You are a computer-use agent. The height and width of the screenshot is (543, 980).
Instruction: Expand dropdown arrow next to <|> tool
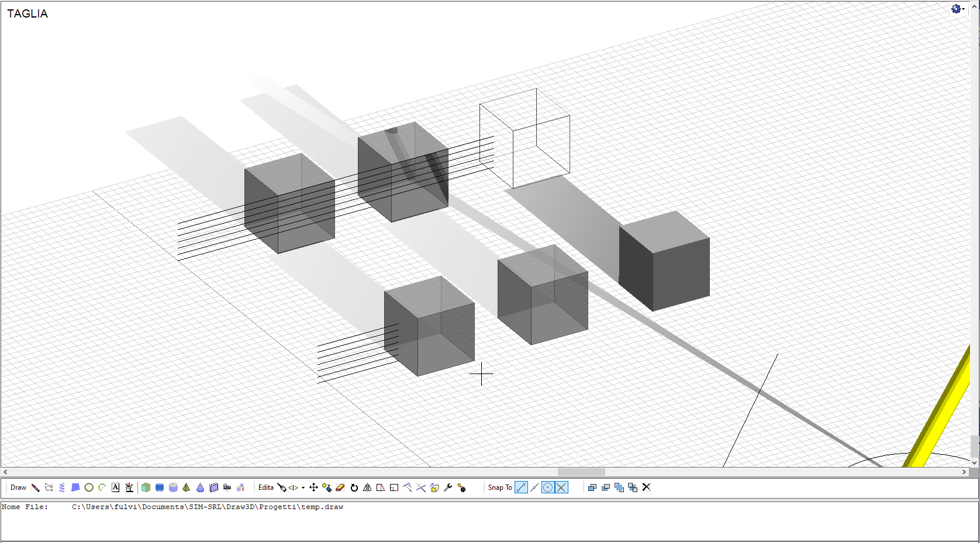303,487
